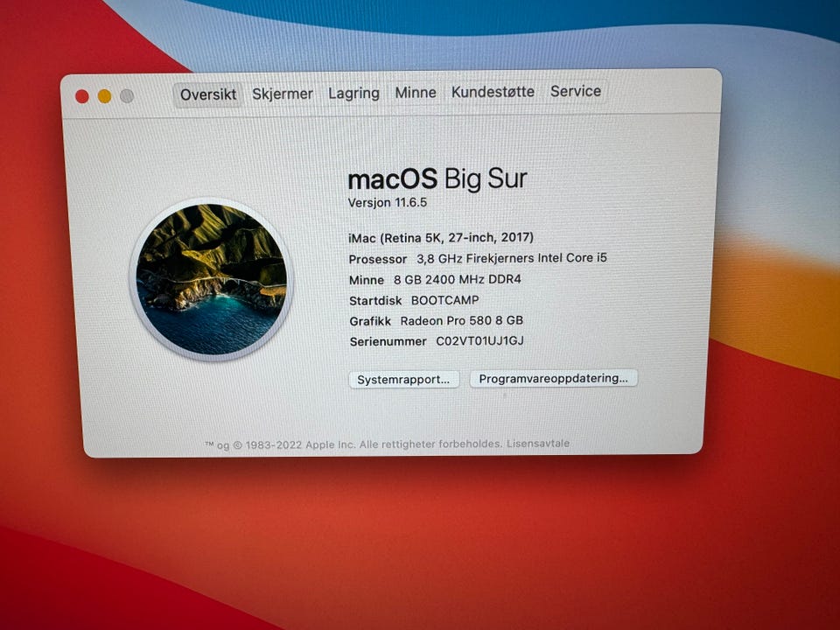Click the Serienummer label
The image size is (840, 630).
[388, 341]
